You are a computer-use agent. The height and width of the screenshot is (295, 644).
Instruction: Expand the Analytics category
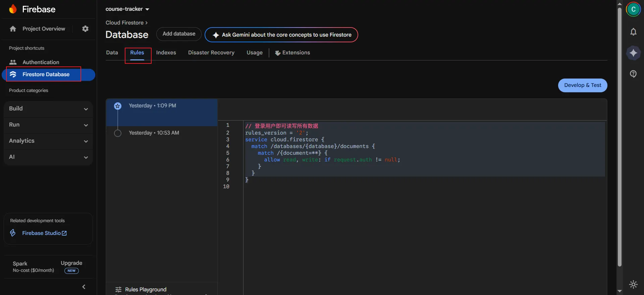tap(48, 141)
